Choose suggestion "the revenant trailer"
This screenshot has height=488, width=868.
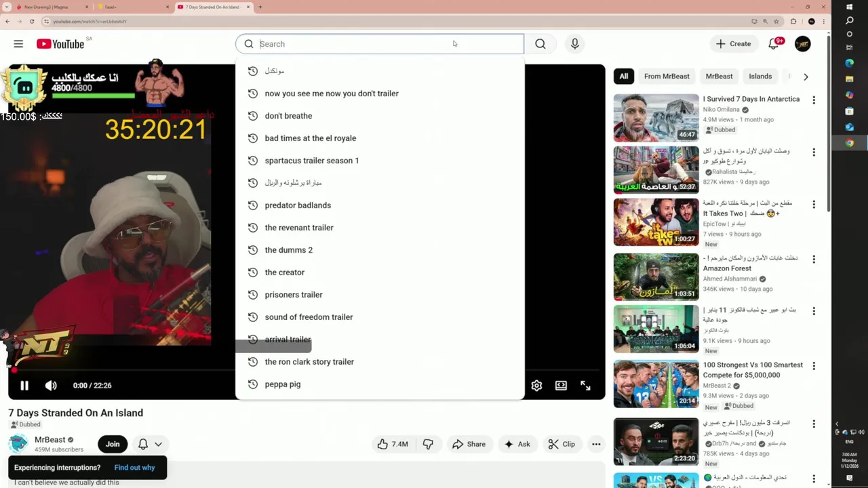(380, 228)
